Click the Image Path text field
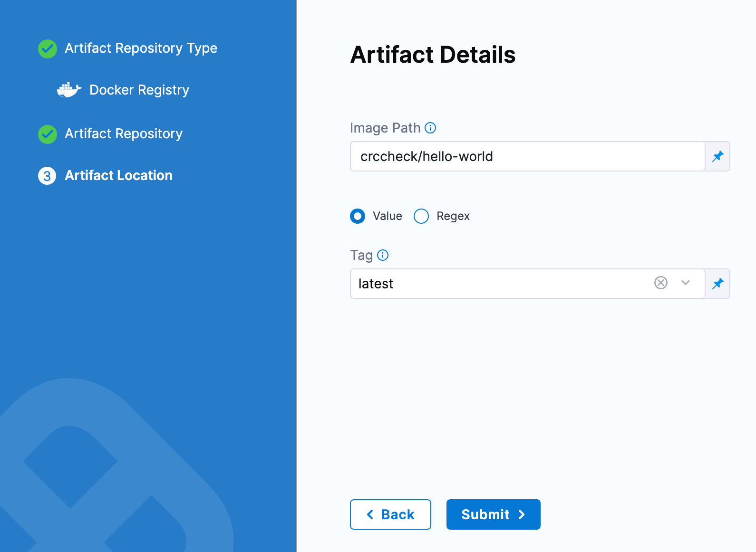Screen dimensions: 756x552 [x=527, y=156]
